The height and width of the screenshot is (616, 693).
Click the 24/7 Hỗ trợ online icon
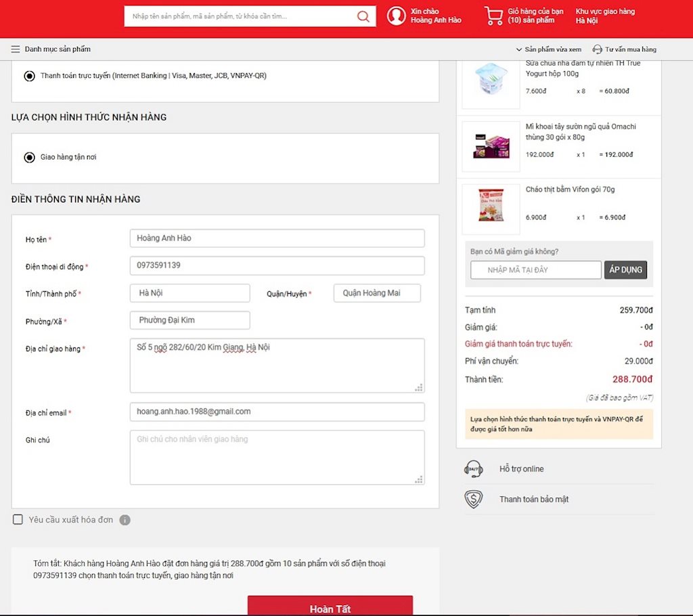coord(474,468)
